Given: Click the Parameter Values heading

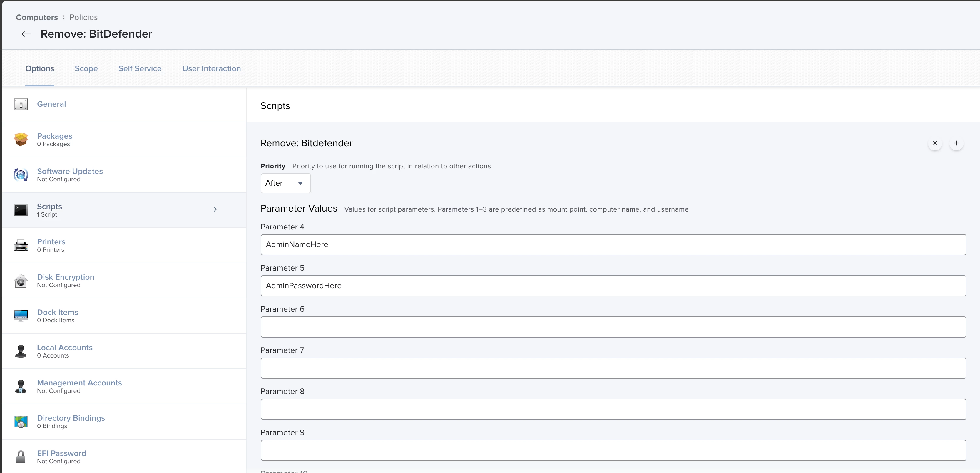Looking at the screenshot, I should 299,208.
